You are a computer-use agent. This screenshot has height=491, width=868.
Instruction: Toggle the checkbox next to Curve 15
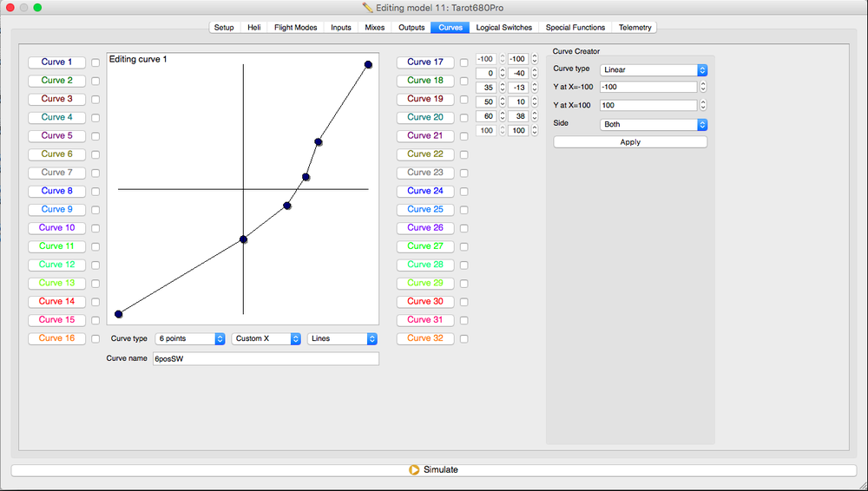point(95,320)
